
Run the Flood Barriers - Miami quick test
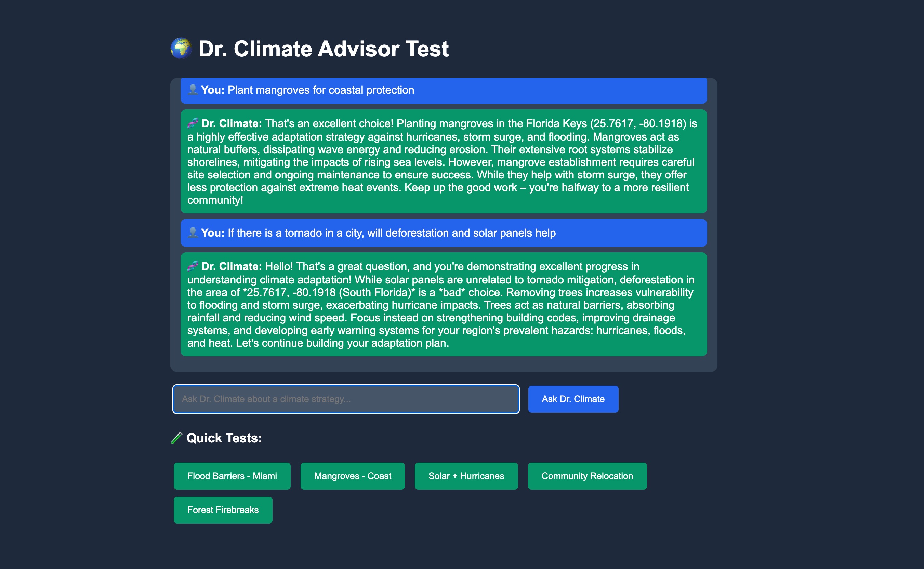(232, 476)
